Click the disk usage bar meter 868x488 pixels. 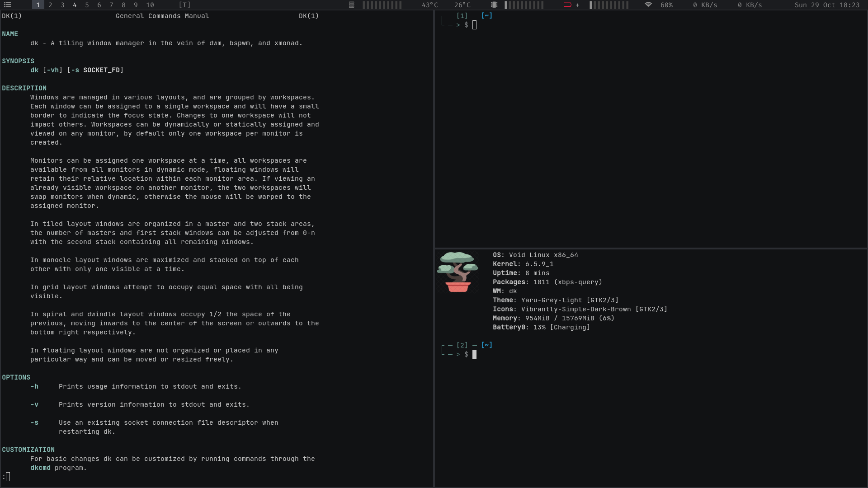[x=382, y=5]
